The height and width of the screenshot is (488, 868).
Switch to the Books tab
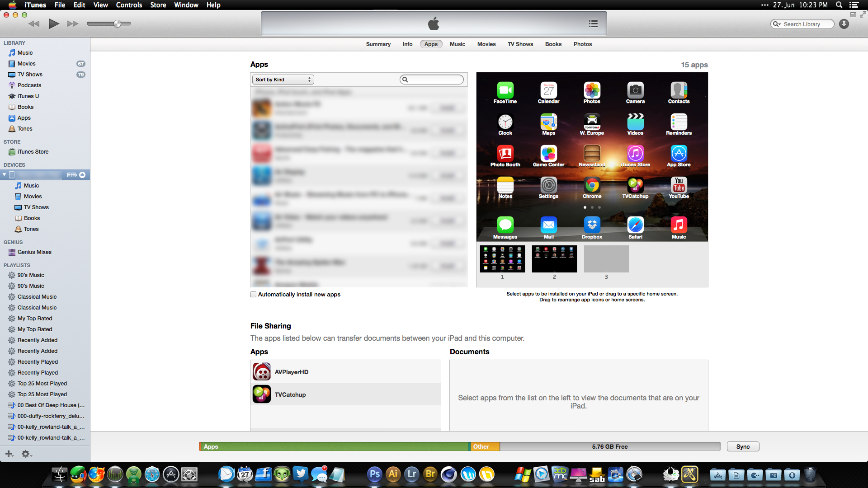[x=553, y=44]
